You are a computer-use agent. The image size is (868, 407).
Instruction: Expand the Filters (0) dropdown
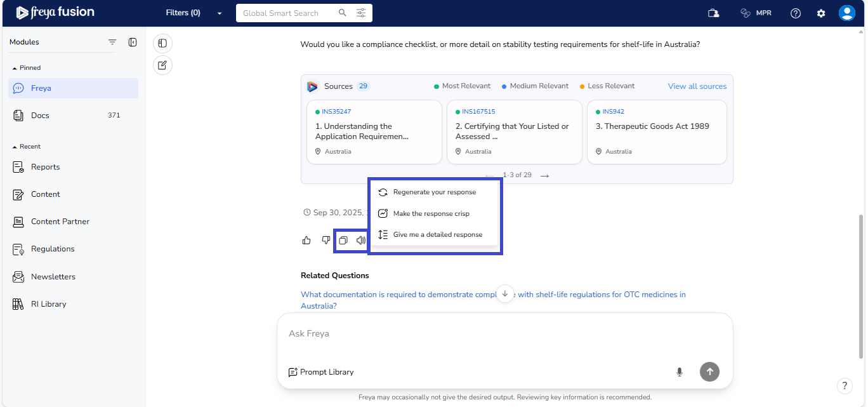(x=194, y=13)
